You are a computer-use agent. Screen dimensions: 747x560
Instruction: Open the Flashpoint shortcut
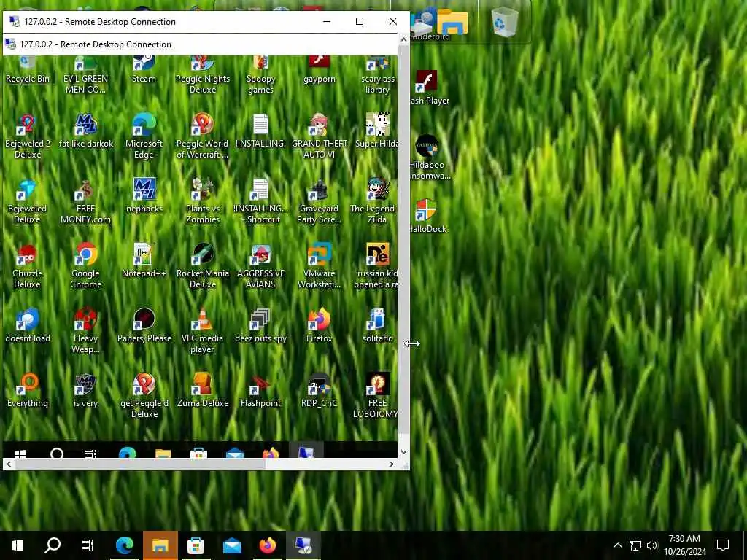tap(260, 392)
